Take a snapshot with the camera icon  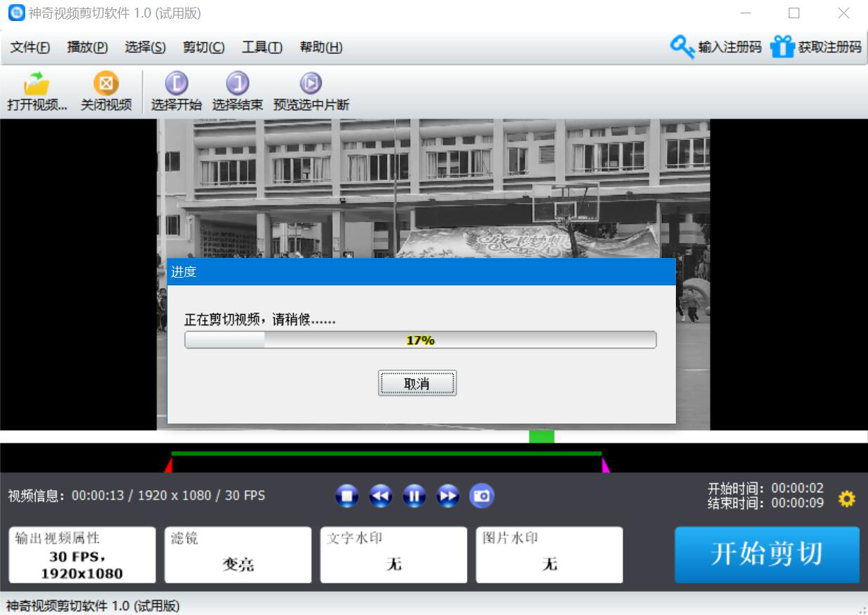482,496
